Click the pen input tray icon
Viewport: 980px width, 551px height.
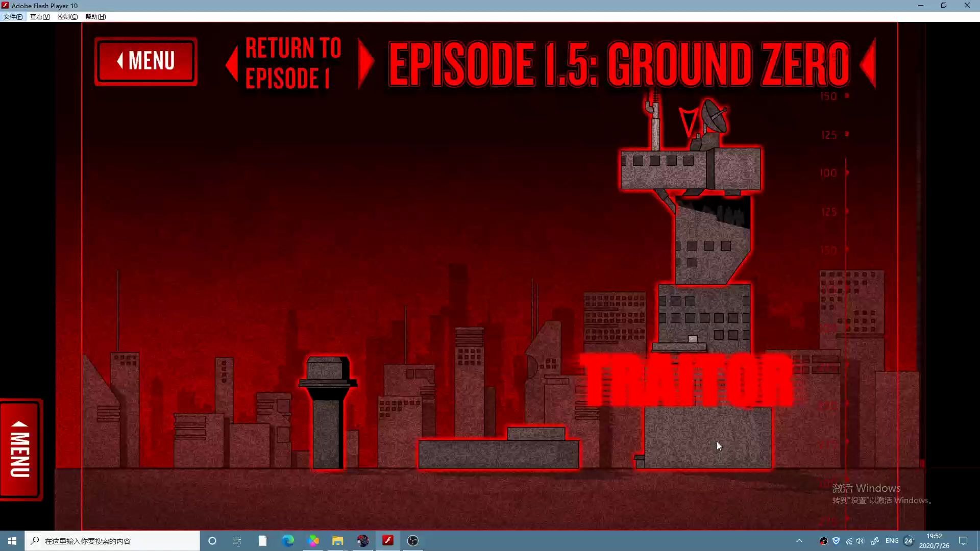click(x=875, y=541)
